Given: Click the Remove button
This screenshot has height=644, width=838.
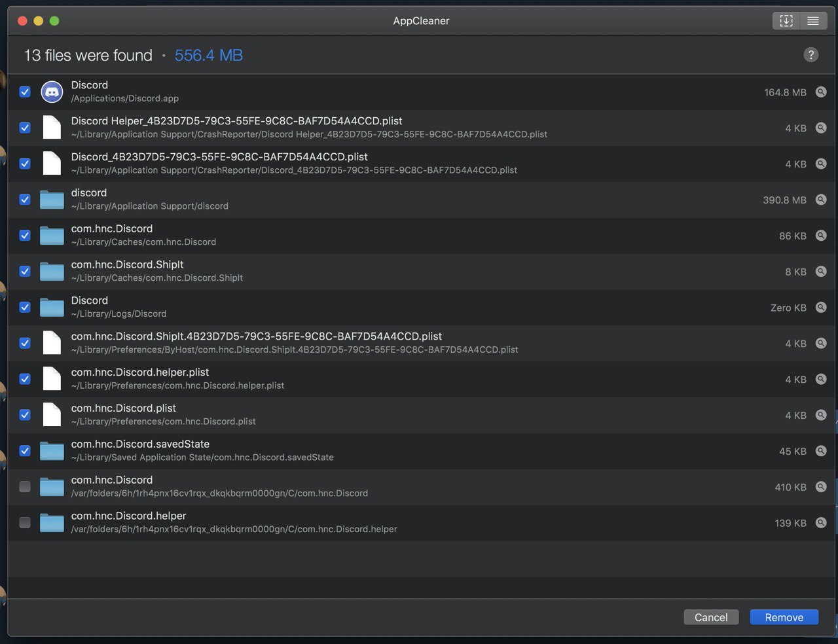Looking at the screenshot, I should point(784,617).
